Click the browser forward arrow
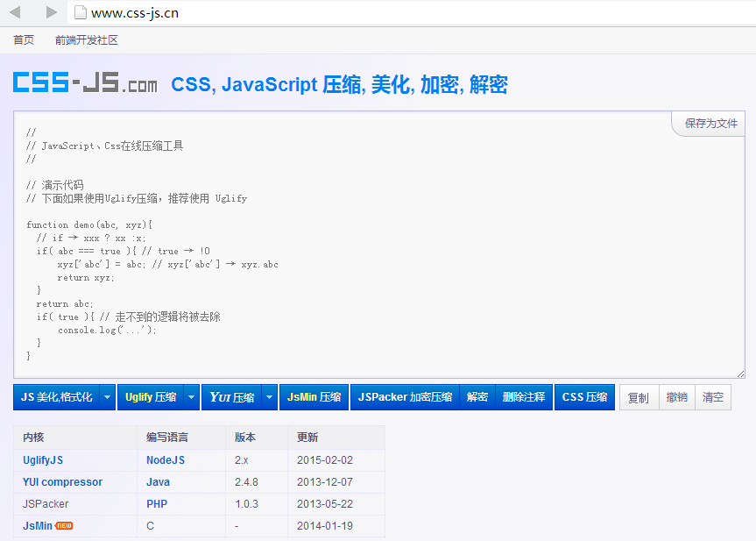The height and width of the screenshot is (541, 756). pos(52,12)
